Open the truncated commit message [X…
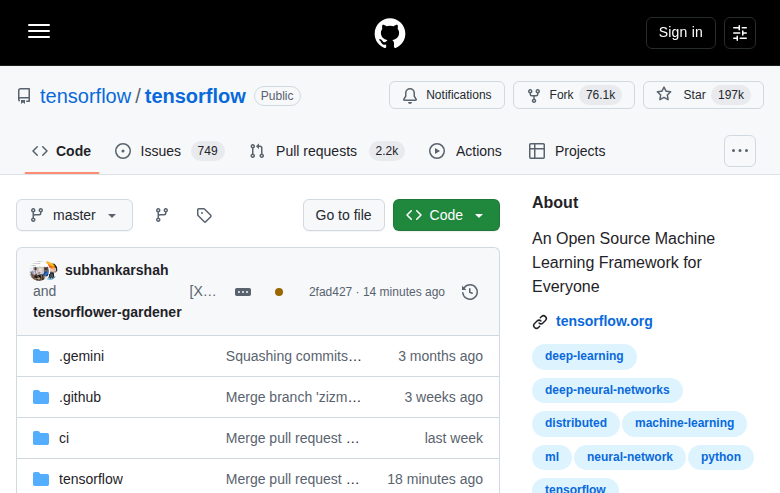This screenshot has height=493, width=780. [x=203, y=292]
